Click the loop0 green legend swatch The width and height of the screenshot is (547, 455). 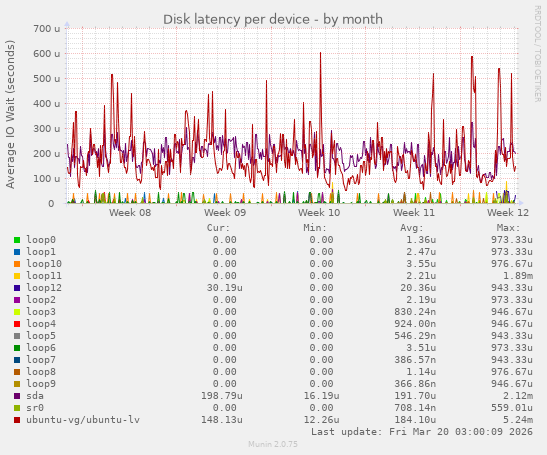point(17,240)
